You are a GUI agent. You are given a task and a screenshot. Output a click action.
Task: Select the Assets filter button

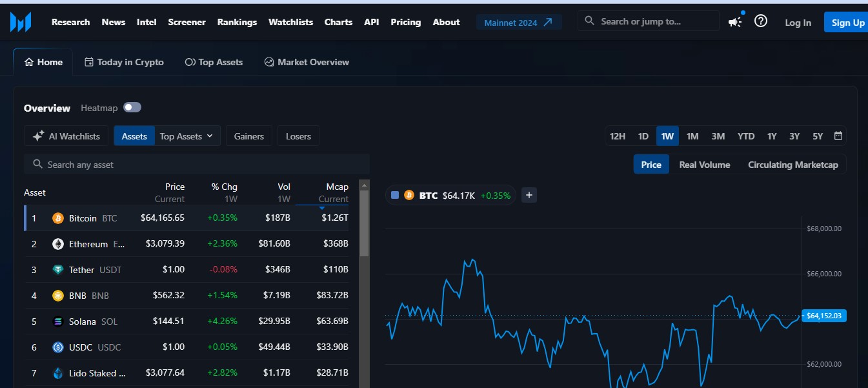tap(134, 136)
